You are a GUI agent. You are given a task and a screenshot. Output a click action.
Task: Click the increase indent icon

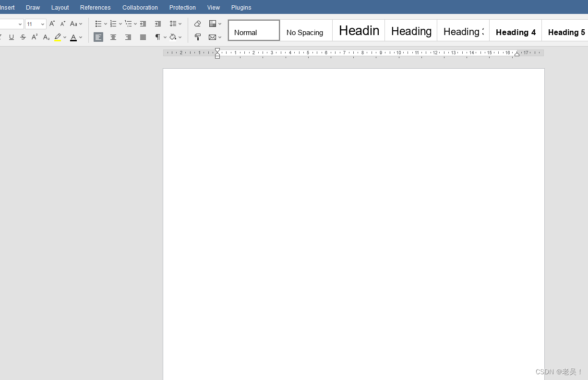coord(158,24)
